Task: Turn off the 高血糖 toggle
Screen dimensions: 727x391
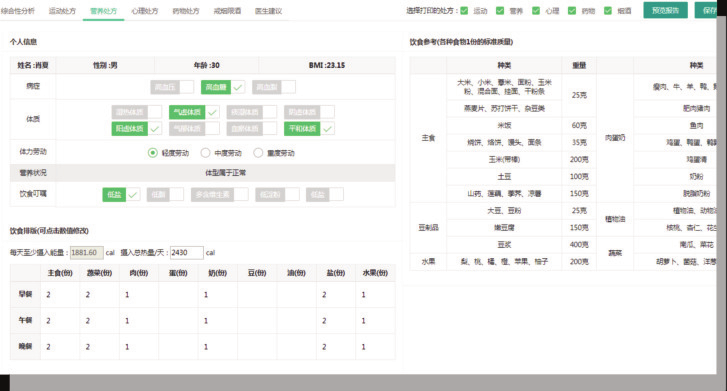Action: [223, 87]
